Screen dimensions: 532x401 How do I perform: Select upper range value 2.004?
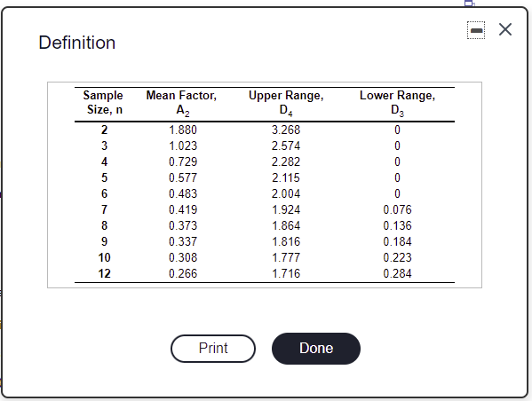(286, 193)
